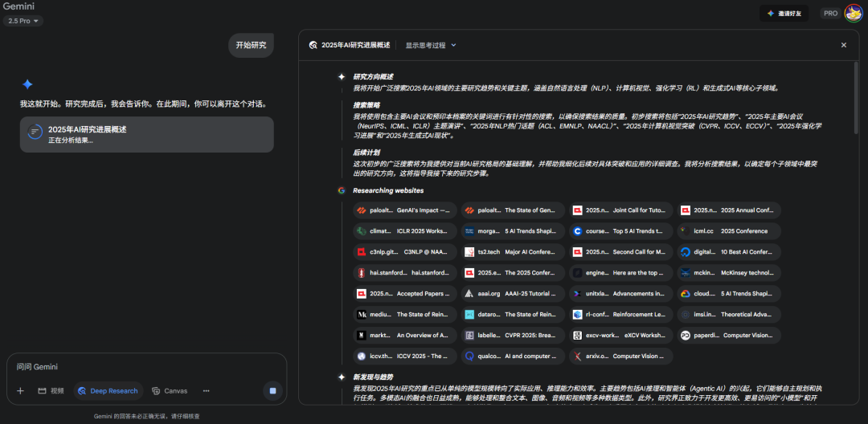Open the Joint Call for Tutorials source
This screenshot has width=868, height=424.
620,210
